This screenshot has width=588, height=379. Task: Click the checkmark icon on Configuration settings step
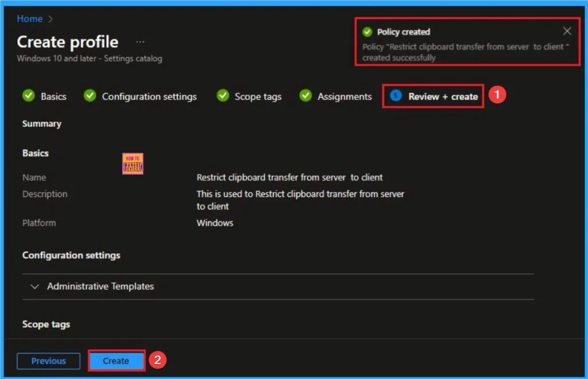click(x=91, y=96)
